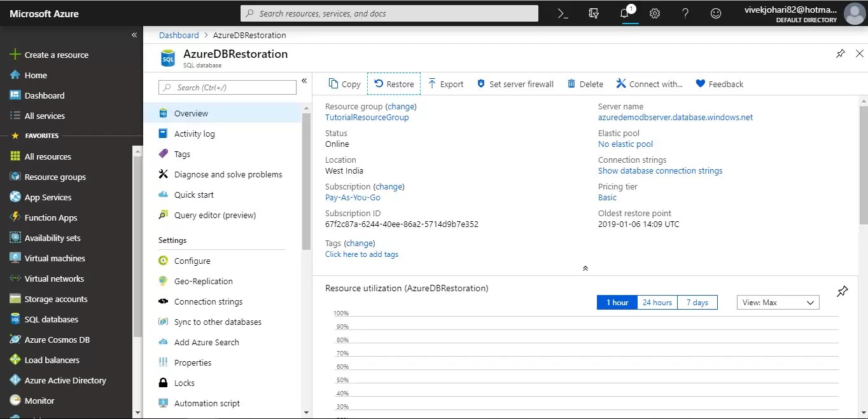Click the Restore toolbar button
The image size is (868, 419).
coord(394,84)
